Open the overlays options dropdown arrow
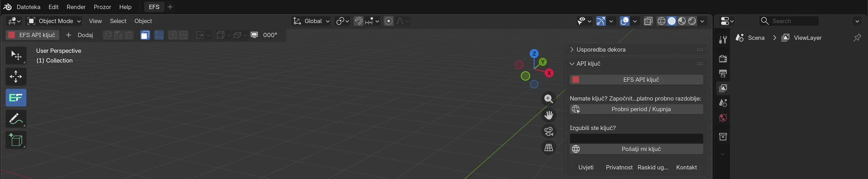This screenshot has width=868, height=179. [x=635, y=21]
